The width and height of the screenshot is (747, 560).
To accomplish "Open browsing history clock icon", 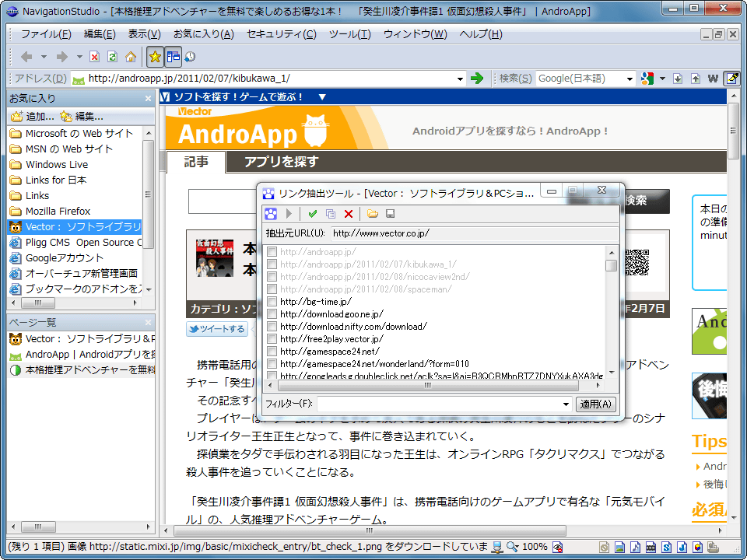I will [x=190, y=57].
